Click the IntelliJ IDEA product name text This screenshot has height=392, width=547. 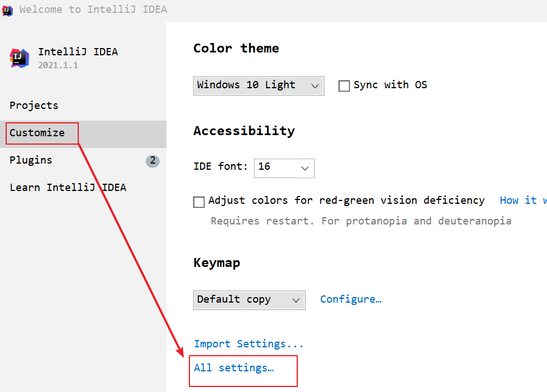[78, 52]
